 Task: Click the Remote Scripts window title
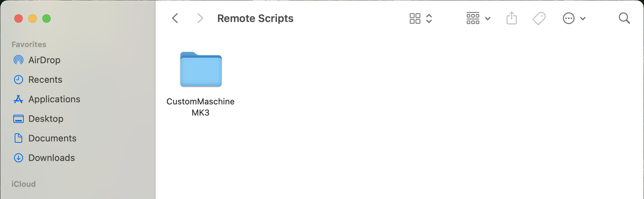coord(255,19)
